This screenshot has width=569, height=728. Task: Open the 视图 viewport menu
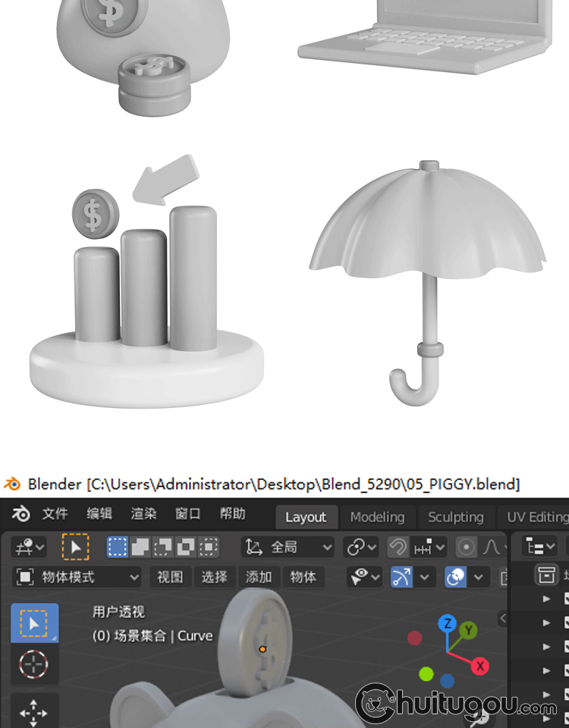pyautogui.click(x=170, y=577)
